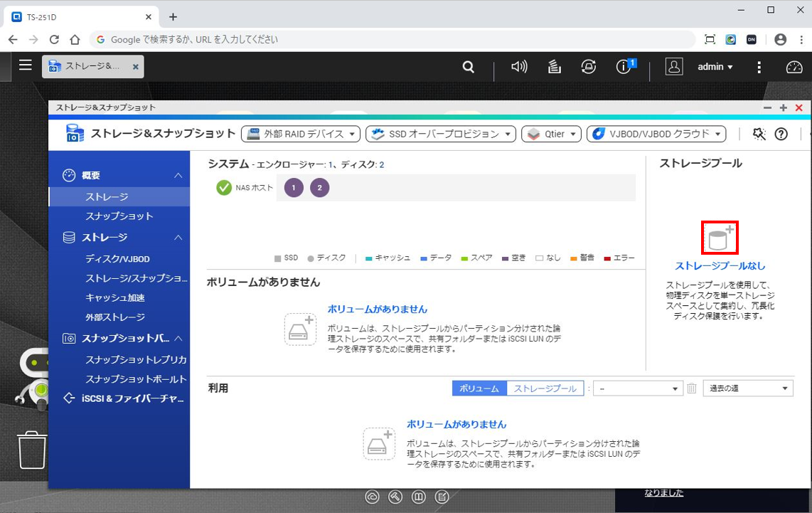
Task: Open the admin user menu
Action: coord(715,67)
